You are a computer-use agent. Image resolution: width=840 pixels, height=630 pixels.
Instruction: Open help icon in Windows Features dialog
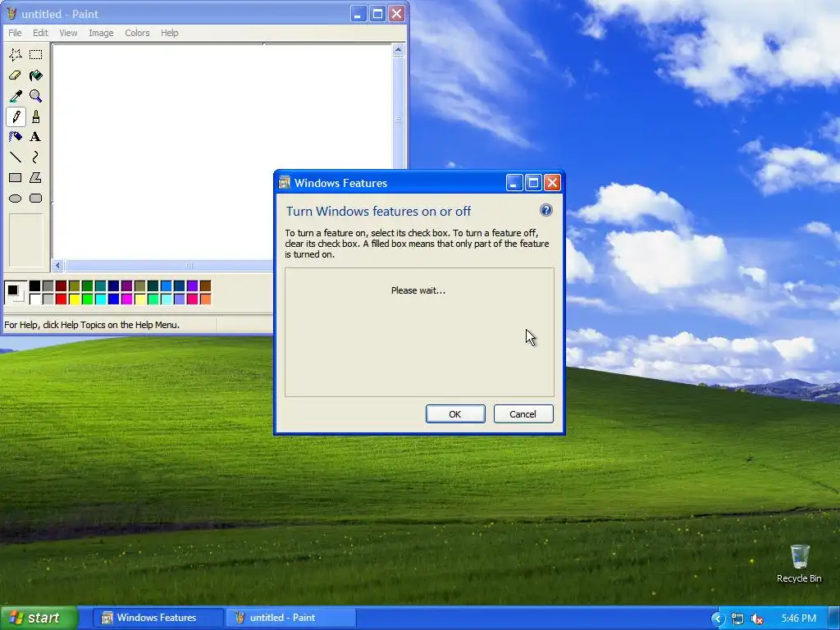(x=546, y=210)
